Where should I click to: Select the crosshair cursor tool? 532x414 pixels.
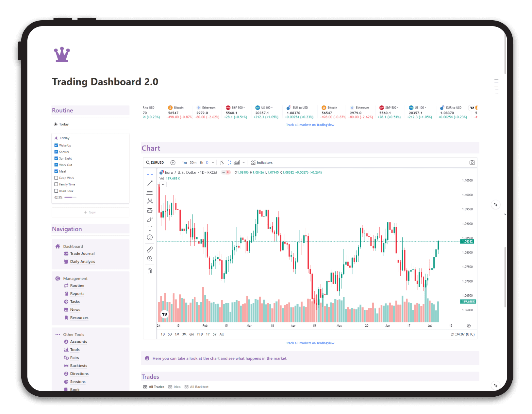(x=150, y=174)
